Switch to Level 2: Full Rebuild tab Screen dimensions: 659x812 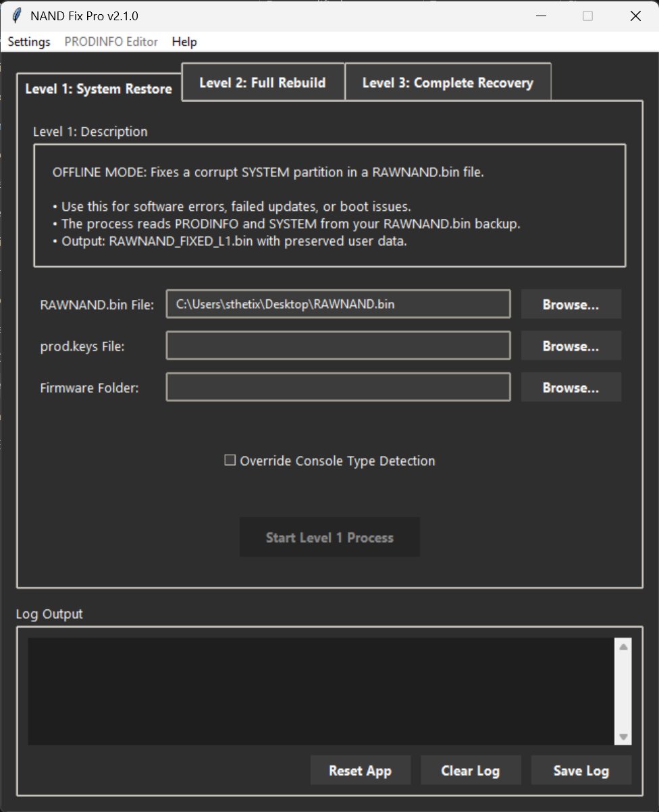[263, 82]
